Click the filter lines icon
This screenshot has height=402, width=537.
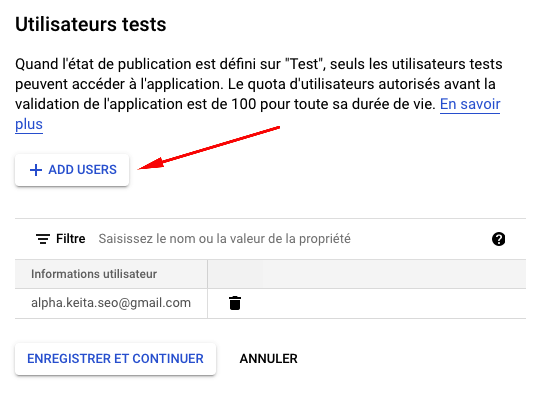click(x=43, y=239)
